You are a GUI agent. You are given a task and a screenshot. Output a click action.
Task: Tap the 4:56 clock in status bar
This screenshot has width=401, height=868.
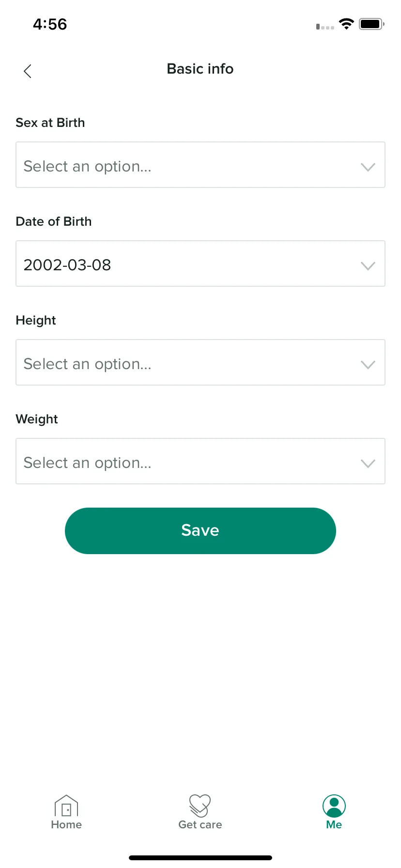[50, 24]
